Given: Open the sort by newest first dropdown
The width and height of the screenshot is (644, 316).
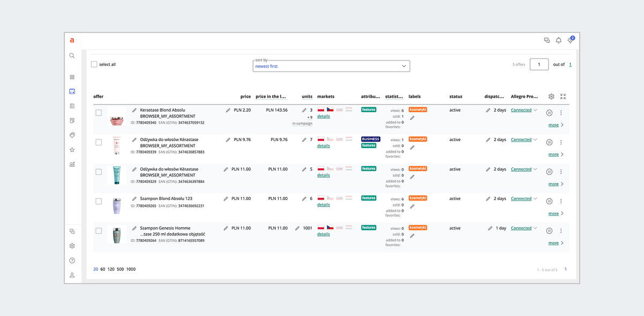Looking at the screenshot, I should point(331,66).
